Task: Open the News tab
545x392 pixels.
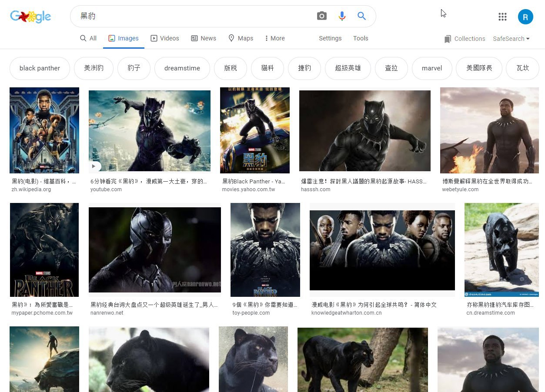Action: pos(204,38)
